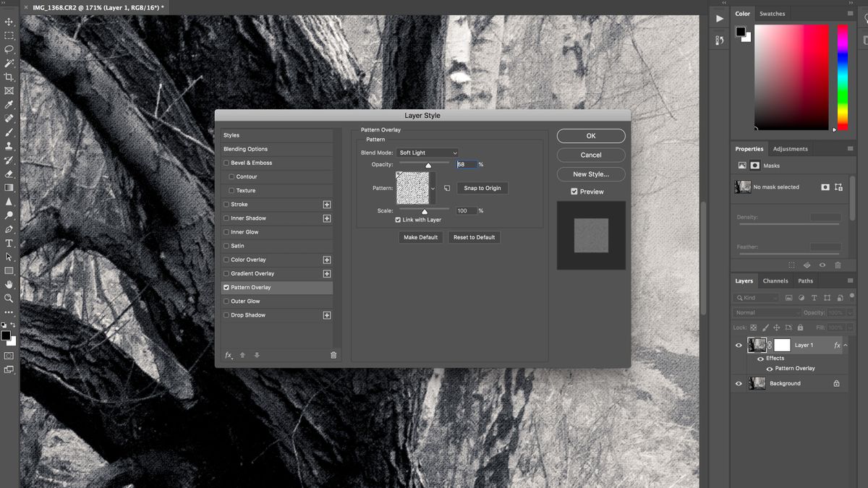Select the Clone Stamp tool

9,145
